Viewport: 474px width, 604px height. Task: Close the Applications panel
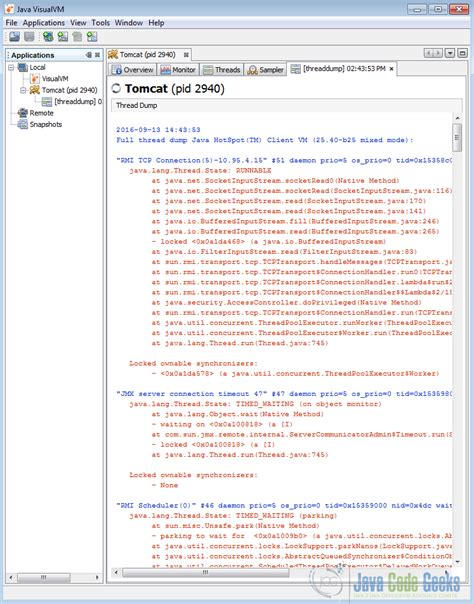coord(97,55)
